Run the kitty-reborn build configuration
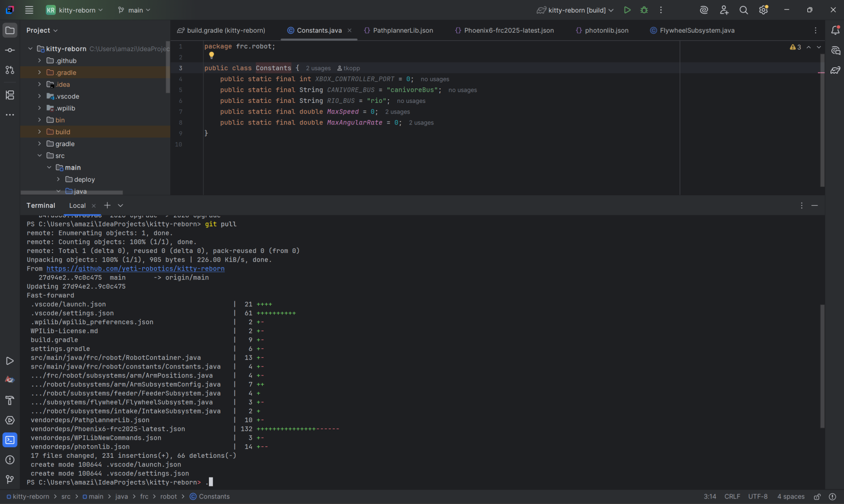The width and height of the screenshot is (844, 504). (627, 10)
